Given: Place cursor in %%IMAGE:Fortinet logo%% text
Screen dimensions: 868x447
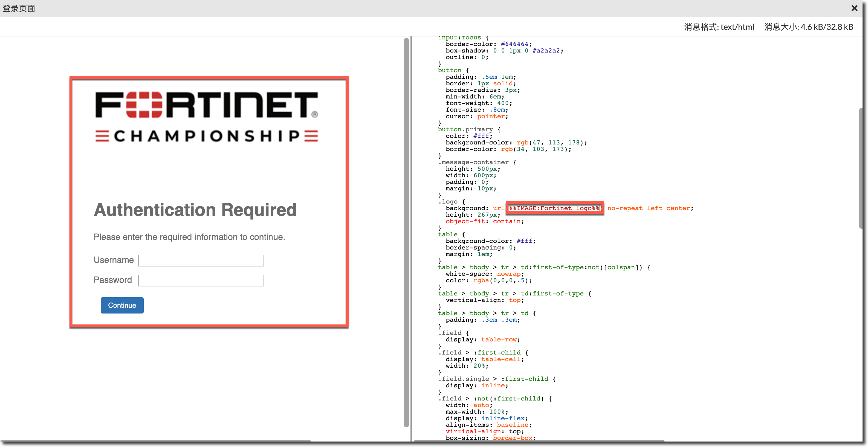Looking at the screenshot, I should click(x=554, y=208).
